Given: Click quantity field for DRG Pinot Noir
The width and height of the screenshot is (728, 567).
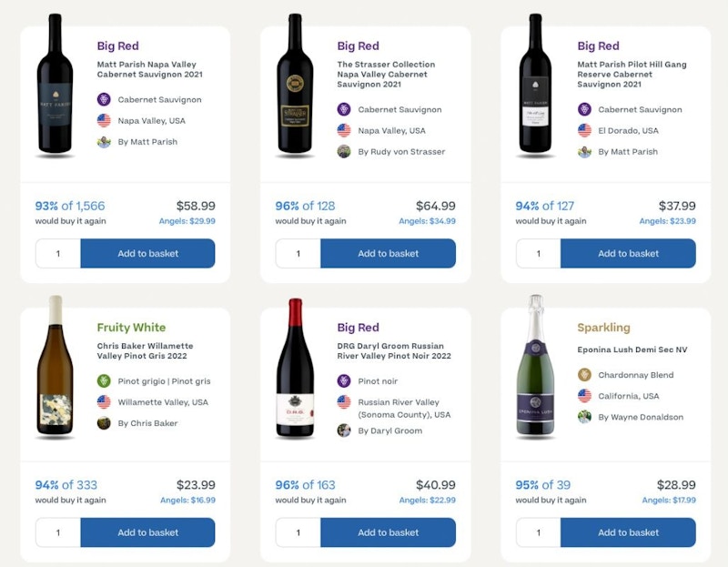Looking at the screenshot, I should coord(298,532).
